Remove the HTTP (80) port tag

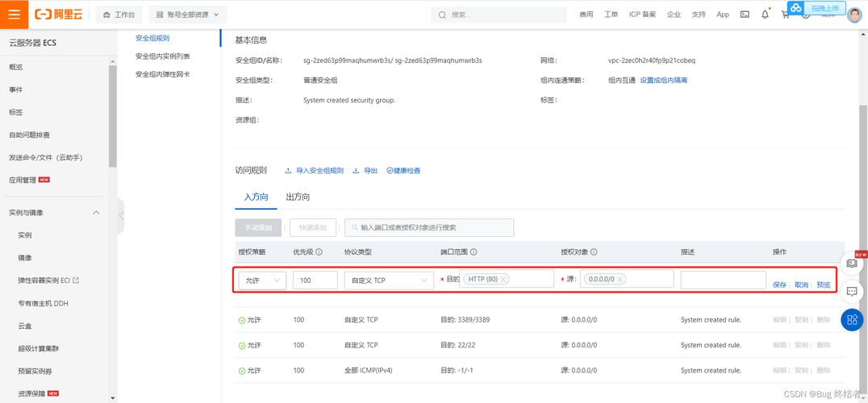pos(503,280)
